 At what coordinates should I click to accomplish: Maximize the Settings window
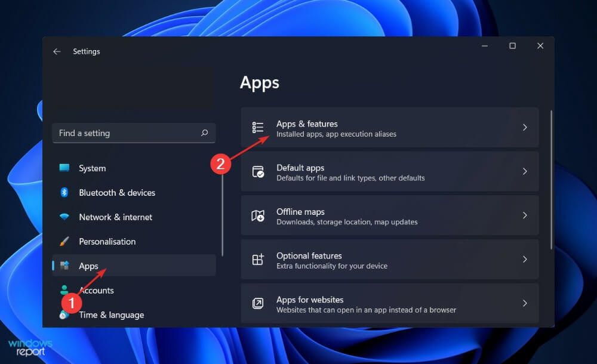coord(512,46)
